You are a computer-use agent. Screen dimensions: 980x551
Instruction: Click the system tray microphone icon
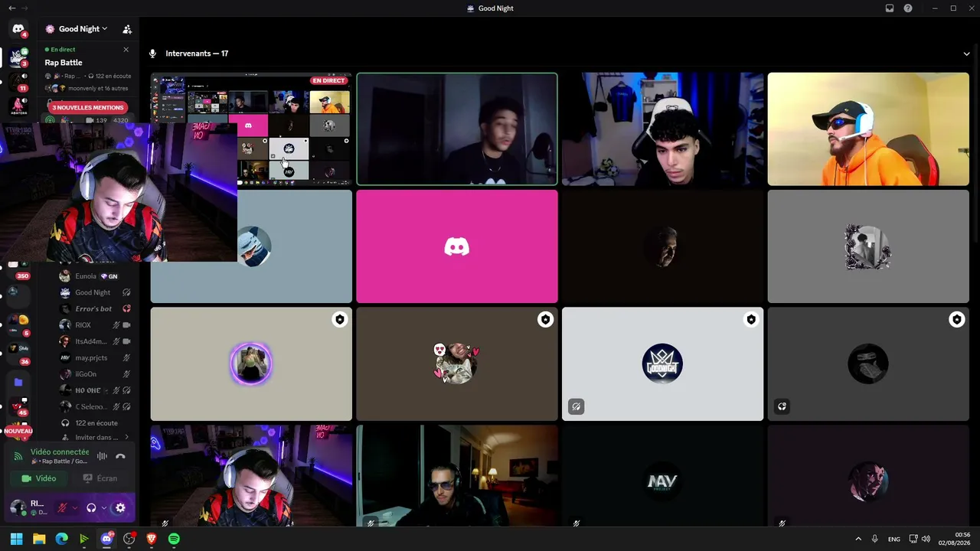pyautogui.click(x=874, y=540)
